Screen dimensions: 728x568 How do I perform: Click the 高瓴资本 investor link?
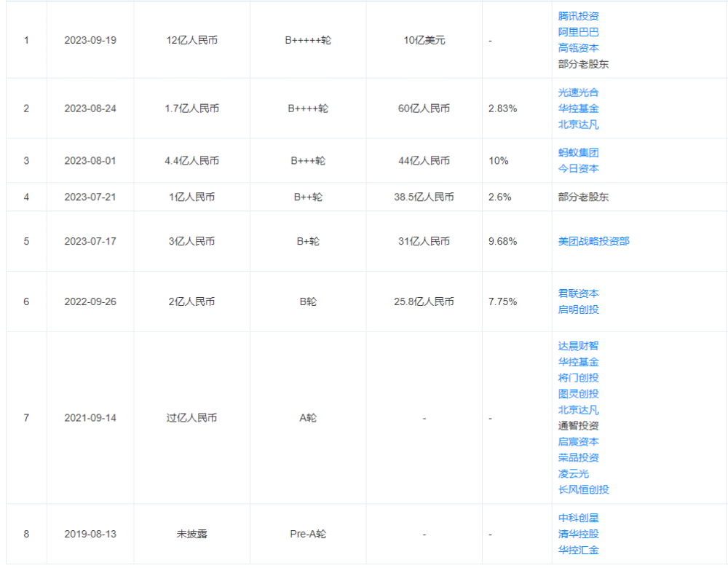pos(578,48)
